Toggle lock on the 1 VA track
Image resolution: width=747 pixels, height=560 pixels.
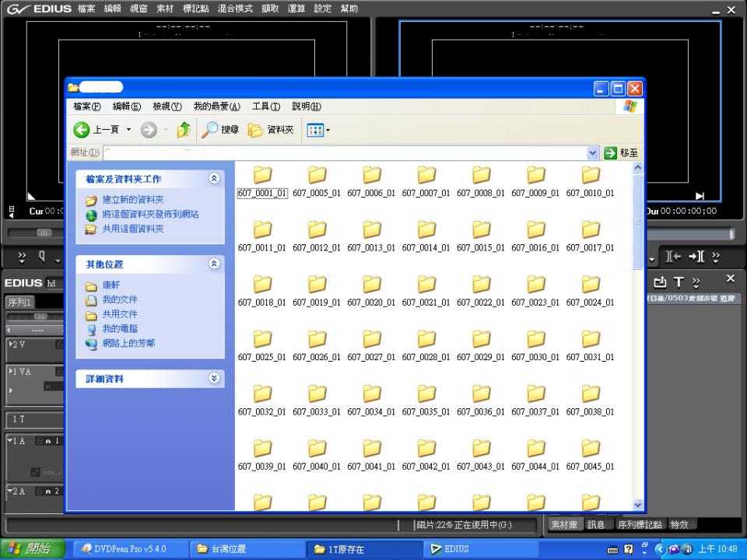[x=59, y=372]
